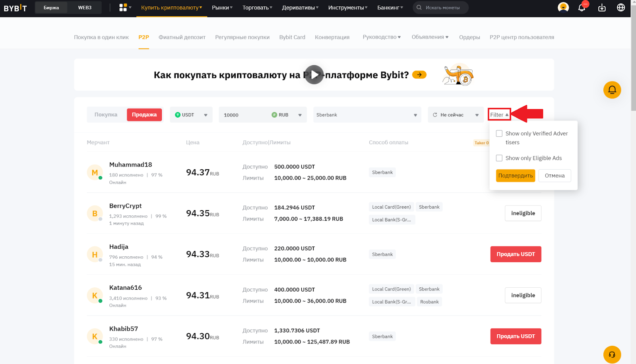The height and width of the screenshot is (364, 636).
Task: Open the Инструменты menu
Action: [x=348, y=8]
